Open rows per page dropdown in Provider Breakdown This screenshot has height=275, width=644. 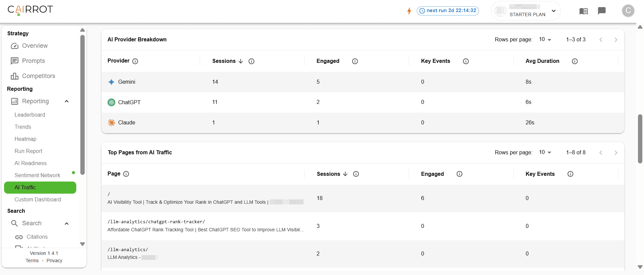[545, 39]
